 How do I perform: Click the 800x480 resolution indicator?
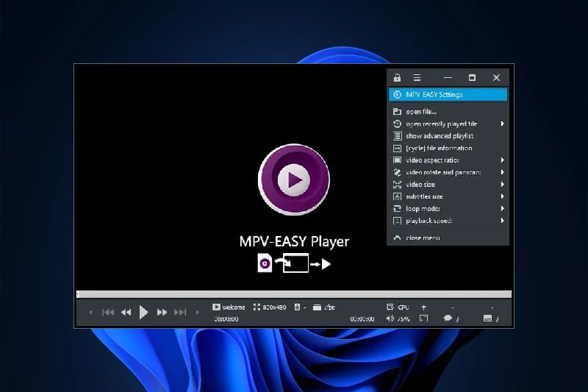(274, 307)
